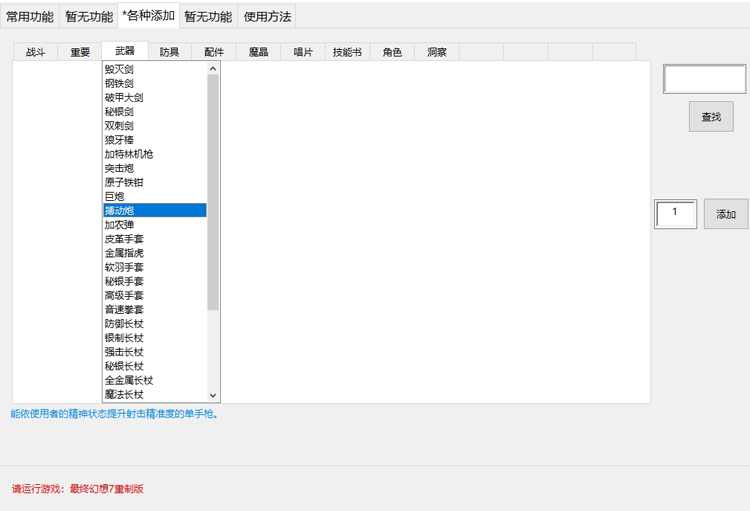Click the highlighted 搏动炮 entry
This screenshot has width=750, height=511.
point(155,211)
